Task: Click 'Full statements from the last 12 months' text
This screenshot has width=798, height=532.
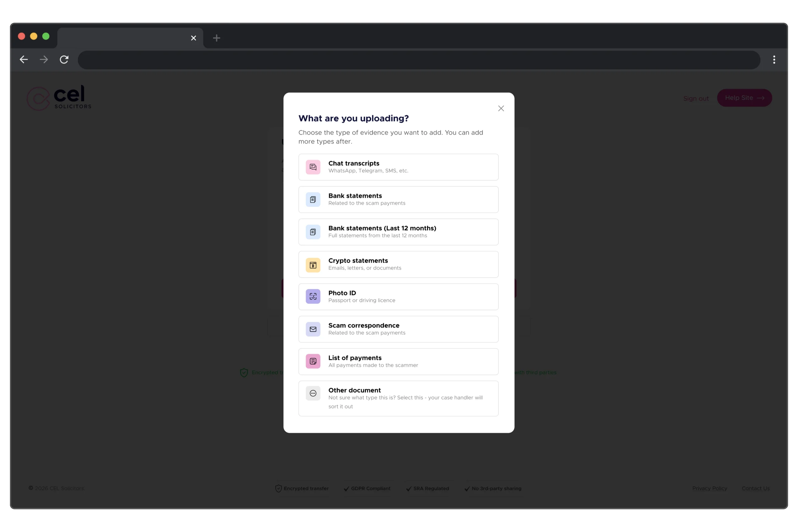Action: pyautogui.click(x=377, y=236)
